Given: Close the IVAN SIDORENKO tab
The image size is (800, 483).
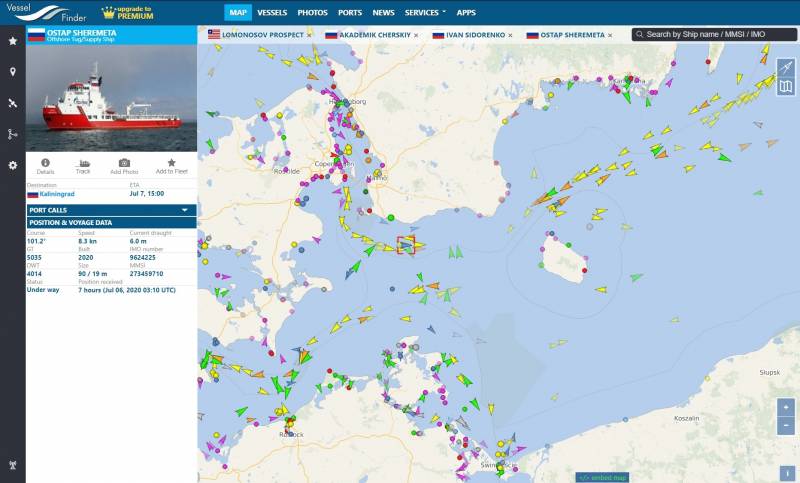Looking at the screenshot, I should click(x=511, y=35).
